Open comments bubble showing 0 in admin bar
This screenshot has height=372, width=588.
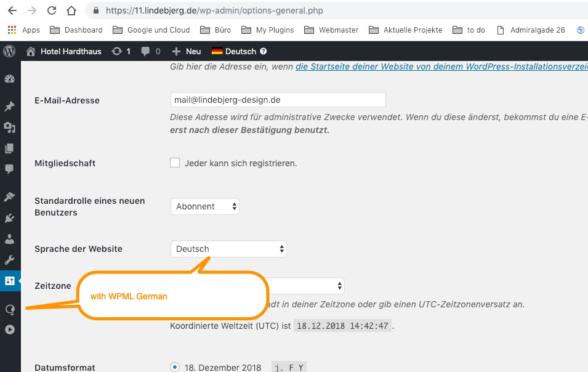(151, 51)
